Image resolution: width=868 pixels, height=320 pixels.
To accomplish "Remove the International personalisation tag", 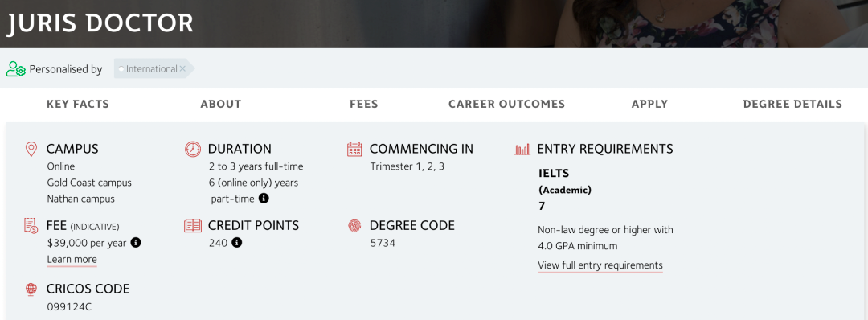I will [x=182, y=68].
